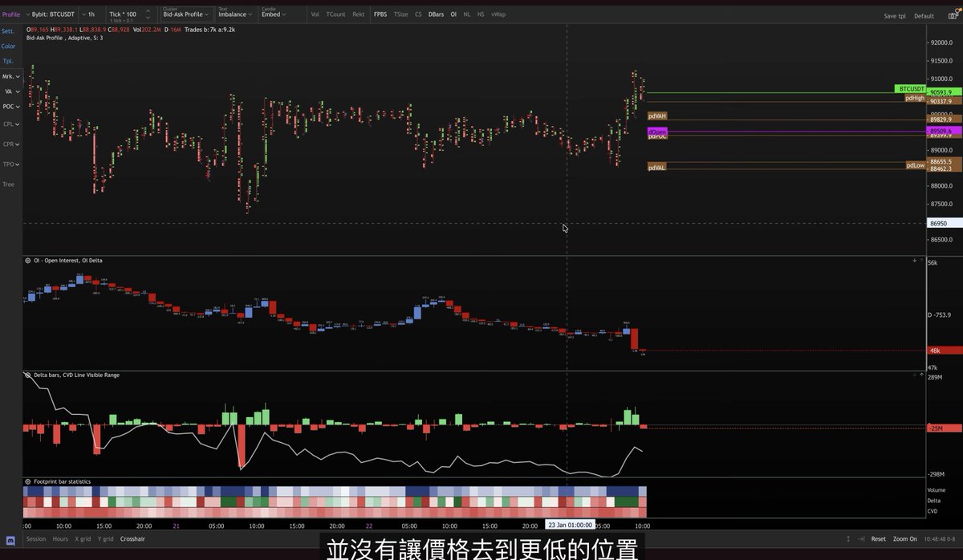This screenshot has height=560, width=963.
Task: Expand the VA sidebar dropdown
Action: (x=10, y=91)
